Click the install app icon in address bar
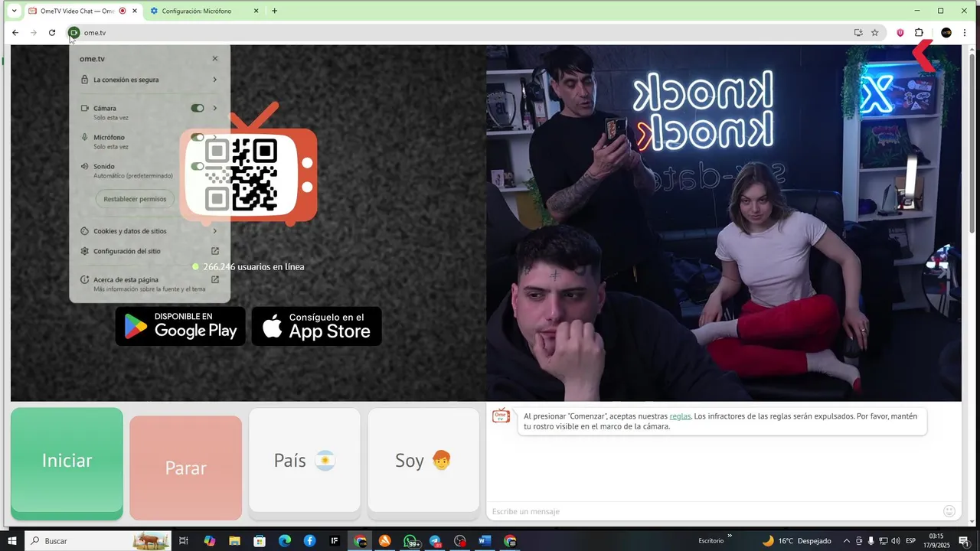Screen dimensions: 980x551 pos(858,33)
